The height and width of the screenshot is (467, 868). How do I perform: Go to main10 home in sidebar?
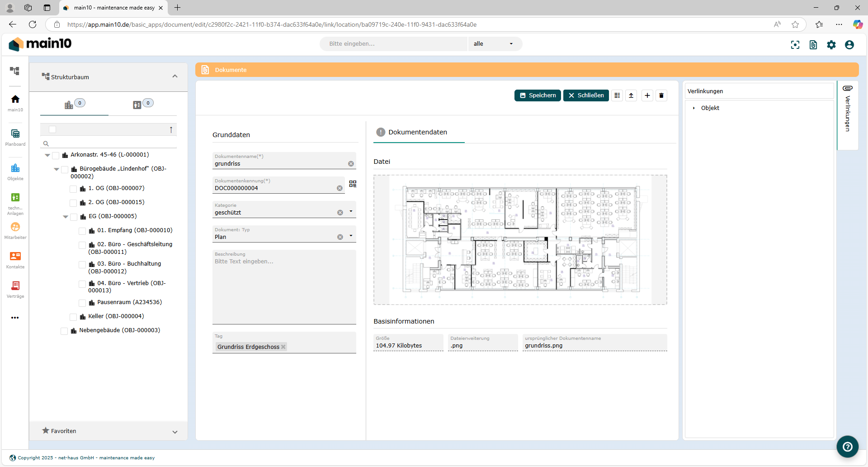pyautogui.click(x=15, y=103)
